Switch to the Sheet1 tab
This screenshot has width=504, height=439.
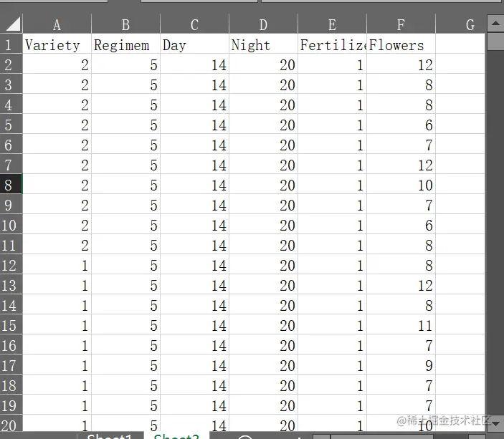click(x=110, y=436)
